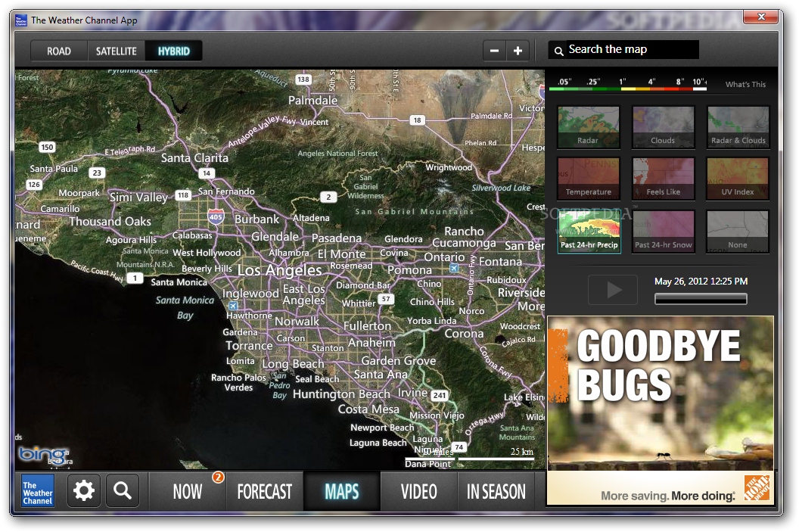Select the Clouds map layer
This screenshot has height=532, width=799.
(663, 127)
